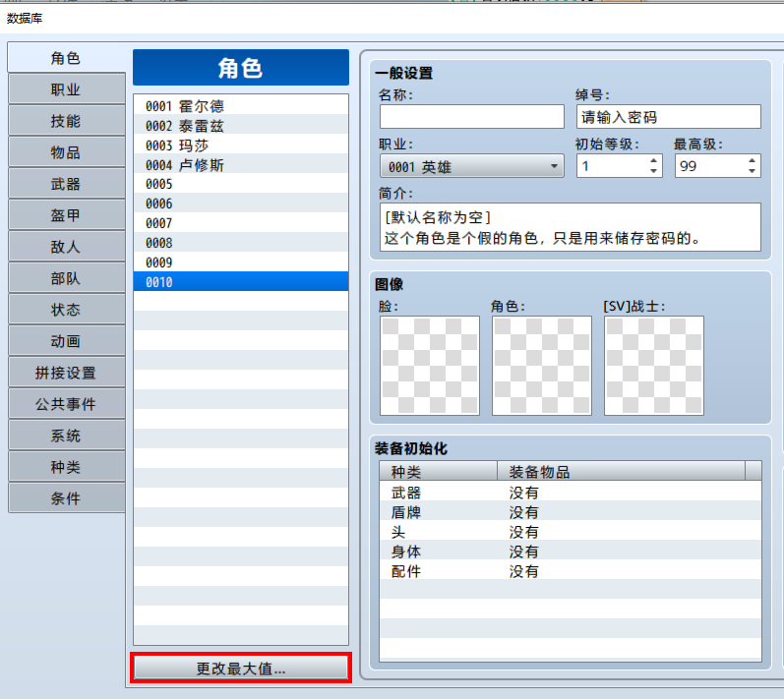The width and height of the screenshot is (784, 699).
Task: Click the 装备物品 column header
Action: coord(621,471)
